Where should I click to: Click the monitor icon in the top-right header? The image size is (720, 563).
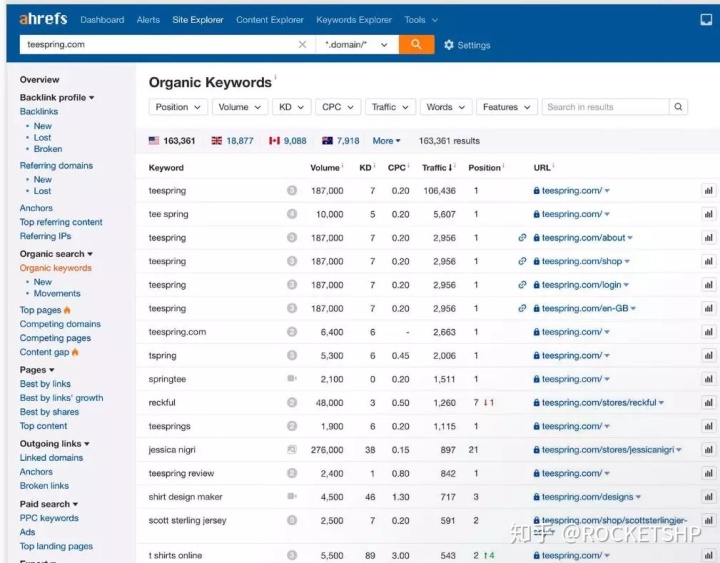(706, 19)
